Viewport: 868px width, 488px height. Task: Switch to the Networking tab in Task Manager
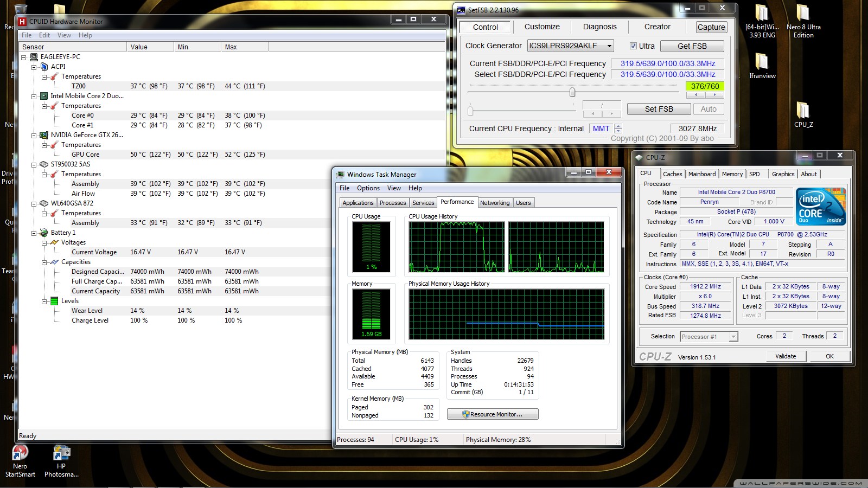tap(495, 203)
